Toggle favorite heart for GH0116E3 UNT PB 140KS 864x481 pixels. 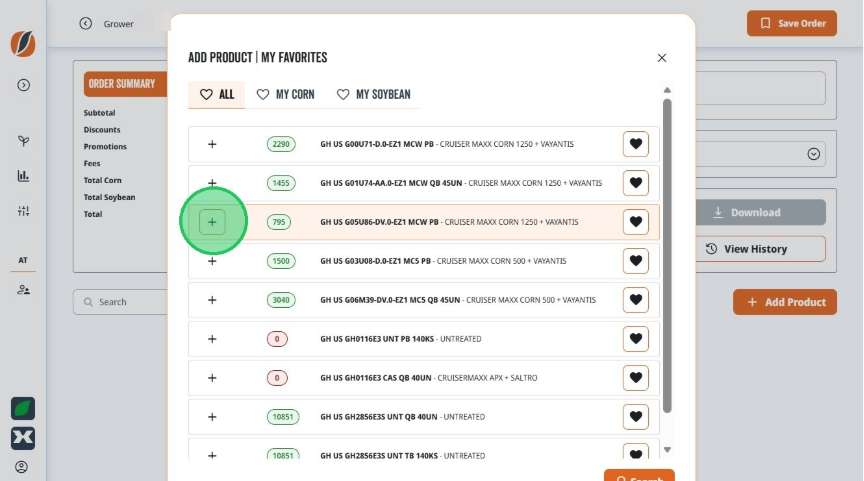coord(636,339)
